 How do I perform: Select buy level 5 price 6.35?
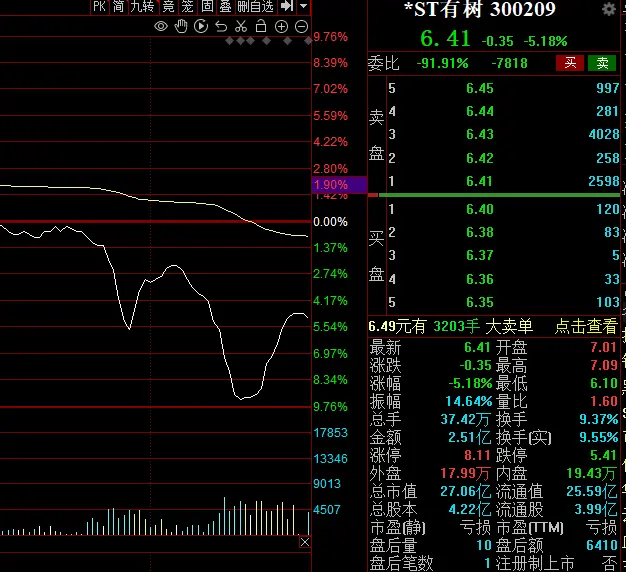[479, 302]
